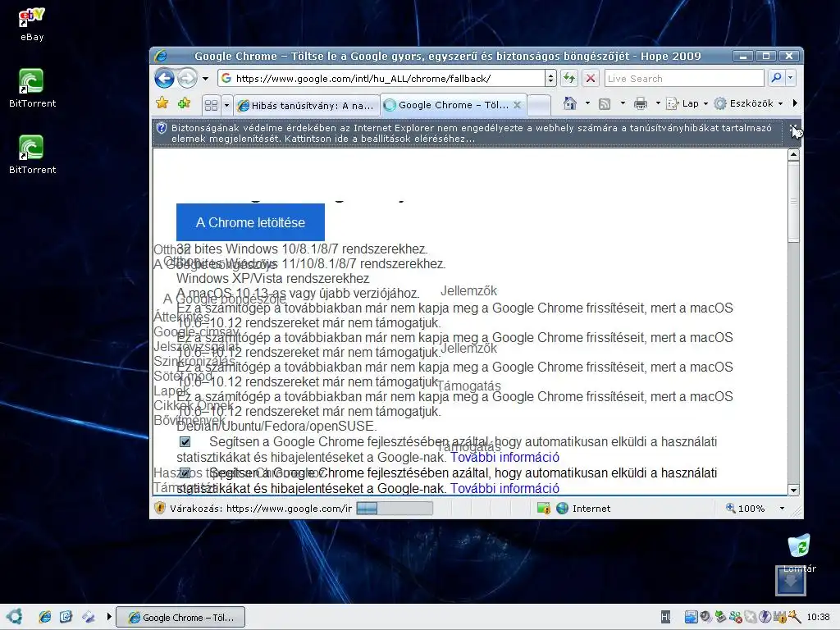
Task: Open recent pages dropdown beside Forward button
Action: [x=205, y=79]
